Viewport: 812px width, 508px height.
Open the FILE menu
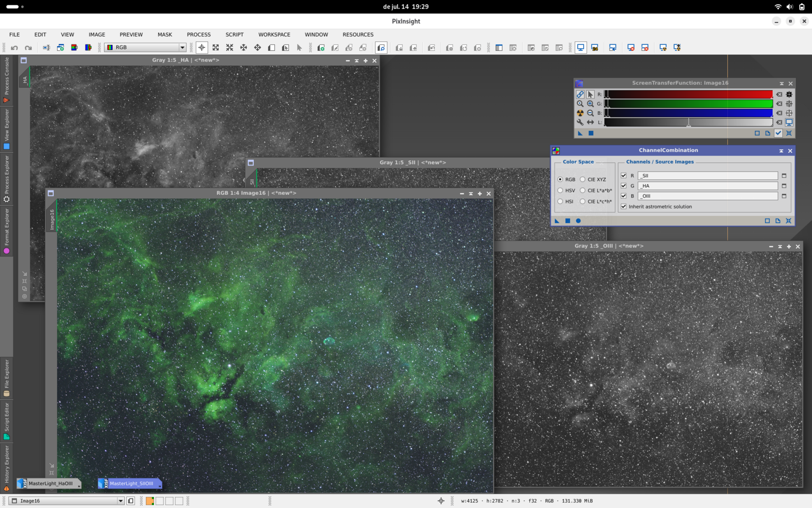coord(14,34)
